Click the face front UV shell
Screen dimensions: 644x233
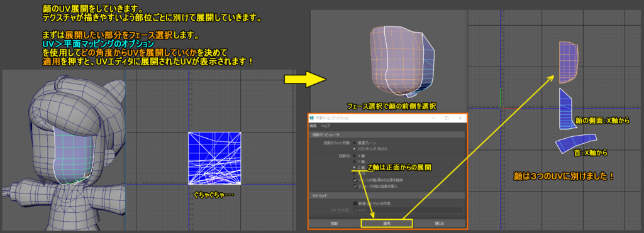[x=569, y=62]
